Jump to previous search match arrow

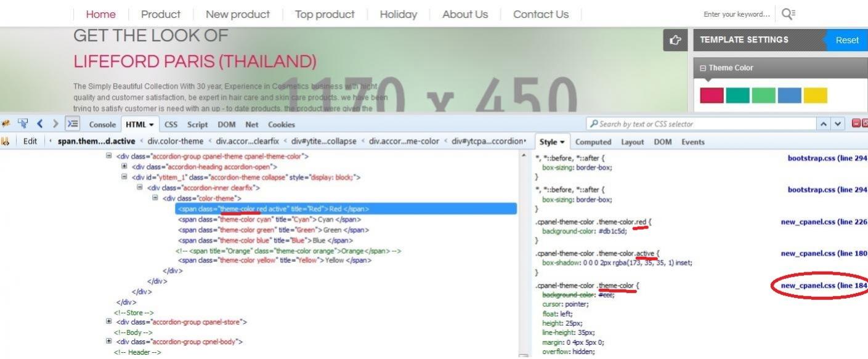[x=824, y=124]
